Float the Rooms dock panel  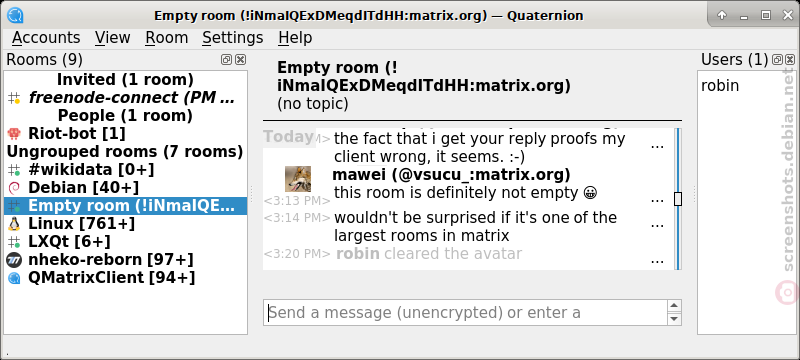point(226,60)
